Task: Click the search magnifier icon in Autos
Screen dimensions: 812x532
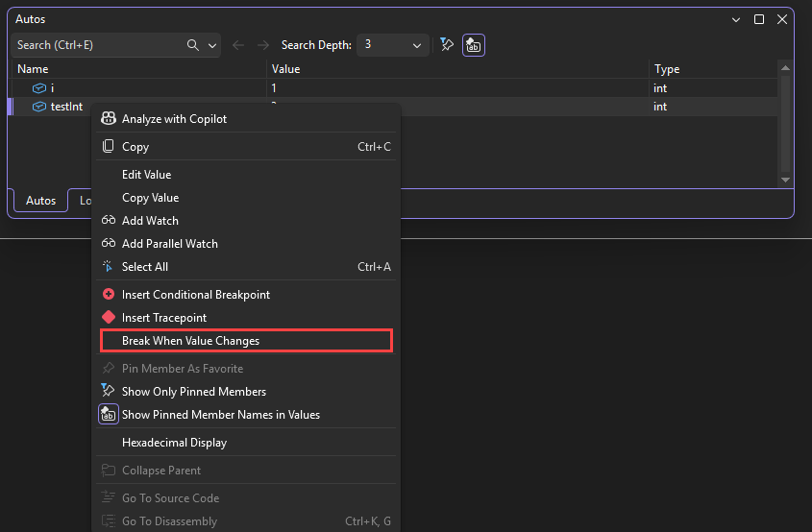Action: coord(192,45)
